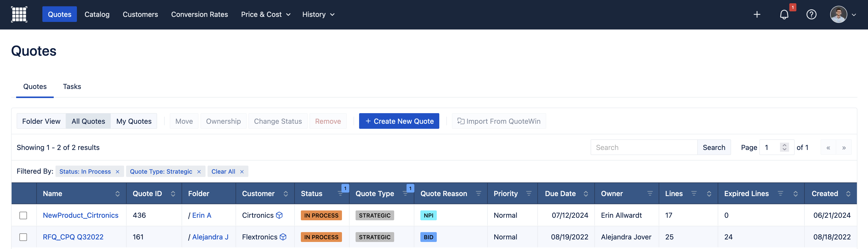The height and width of the screenshot is (249, 868).
Task: Open the app grid logo icon
Action: (x=19, y=14)
